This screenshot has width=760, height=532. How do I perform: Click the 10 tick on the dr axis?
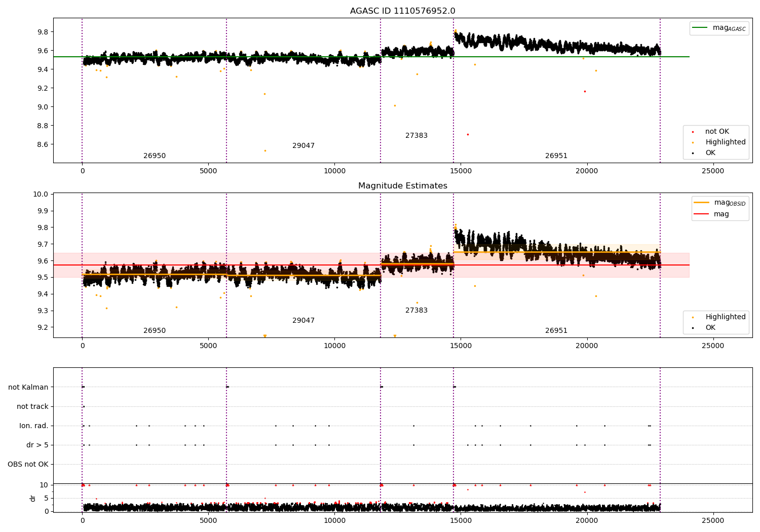(44, 485)
